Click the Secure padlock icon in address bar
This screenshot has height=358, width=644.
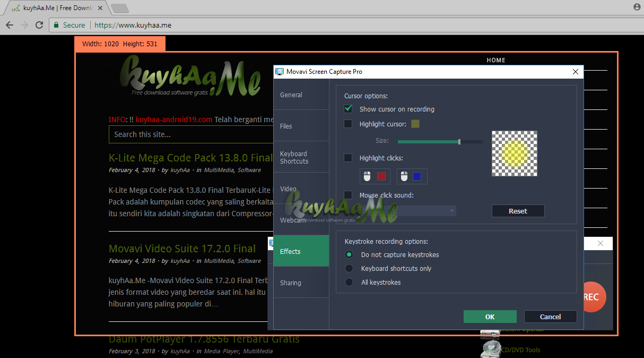(x=56, y=25)
